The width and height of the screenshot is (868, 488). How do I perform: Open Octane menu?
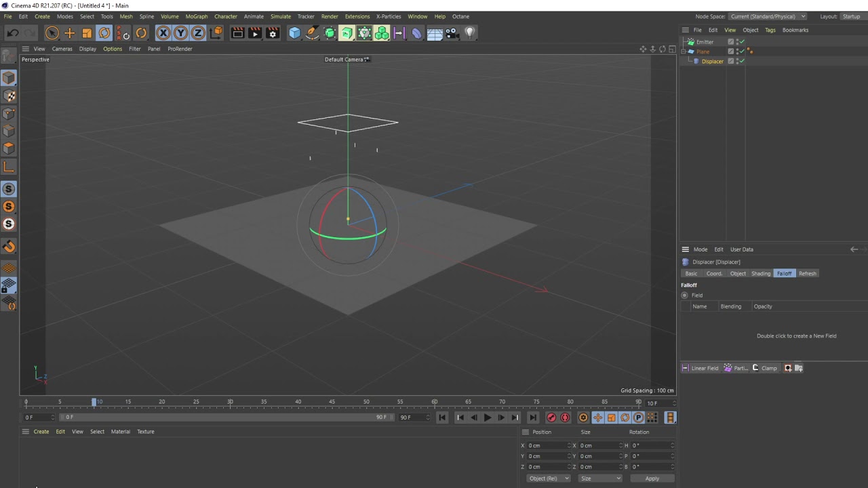pyautogui.click(x=460, y=16)
